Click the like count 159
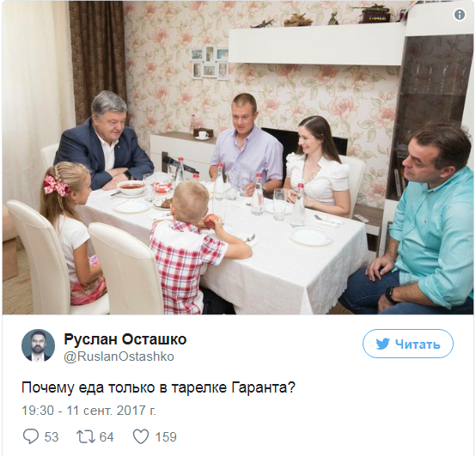Viewport: 476px width, 457px height. click(166, 437)
